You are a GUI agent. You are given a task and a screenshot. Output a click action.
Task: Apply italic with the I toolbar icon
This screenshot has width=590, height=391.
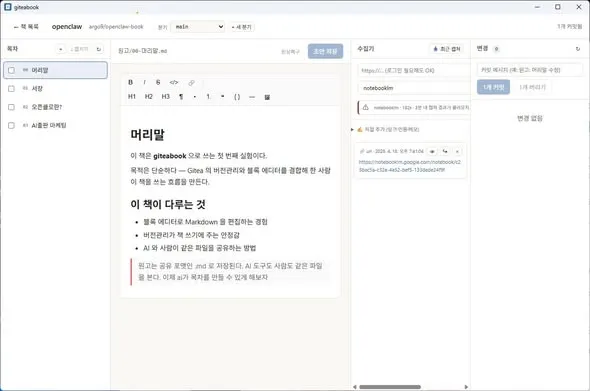coord(144,82)
